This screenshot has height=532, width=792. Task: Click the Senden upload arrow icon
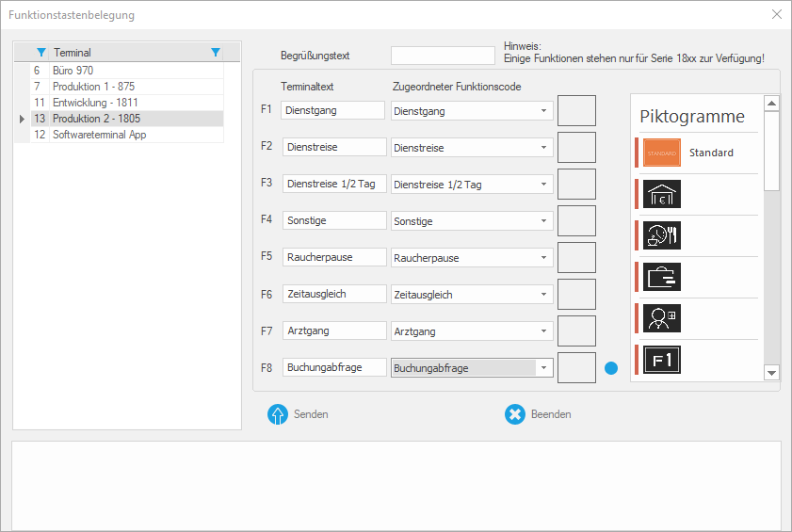point(278,414)
